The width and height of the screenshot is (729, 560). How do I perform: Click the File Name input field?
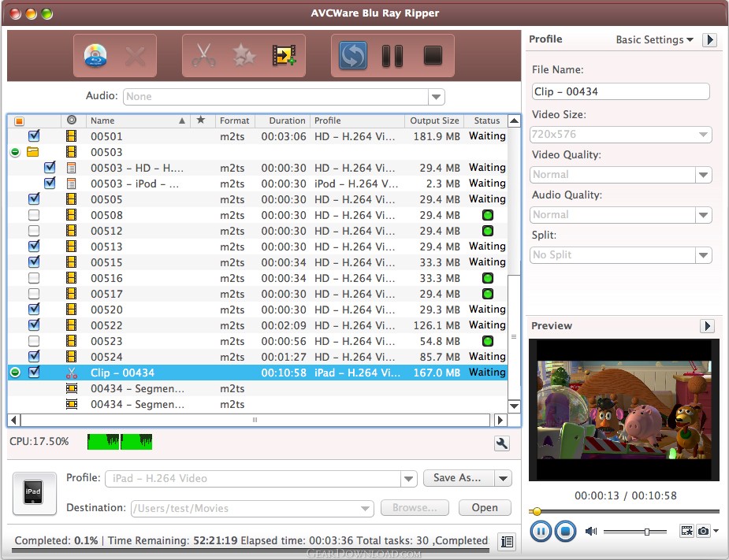621,91
